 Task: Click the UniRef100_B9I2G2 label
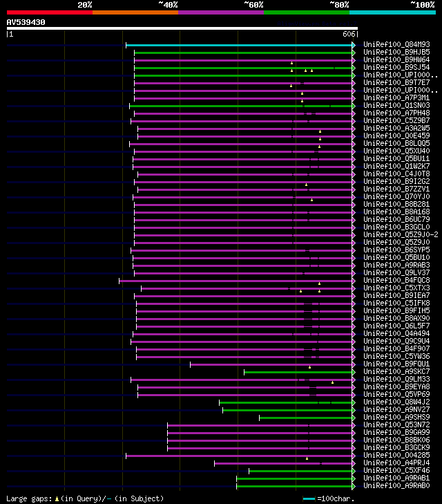(x=396, y=181)
